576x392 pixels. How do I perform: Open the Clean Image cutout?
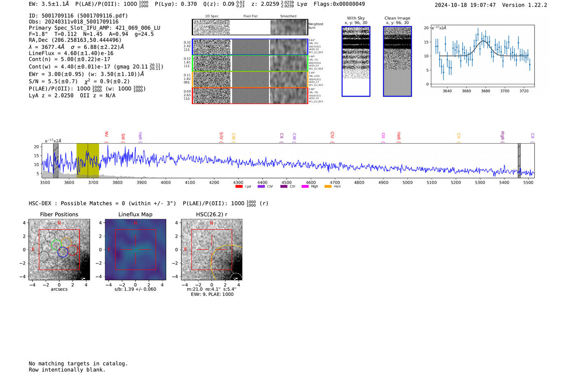(397, 61)
